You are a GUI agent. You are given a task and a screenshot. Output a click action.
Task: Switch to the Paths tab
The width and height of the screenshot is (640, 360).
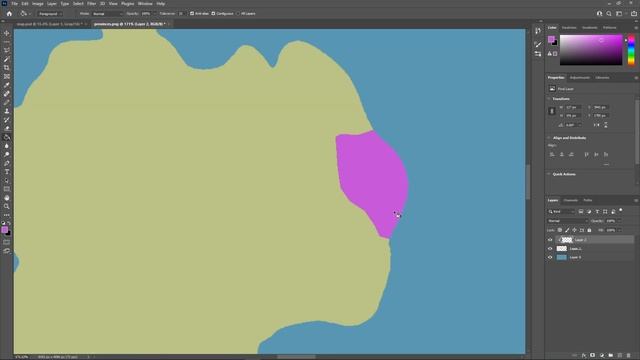pyautogui.click(x=588, y=200)
